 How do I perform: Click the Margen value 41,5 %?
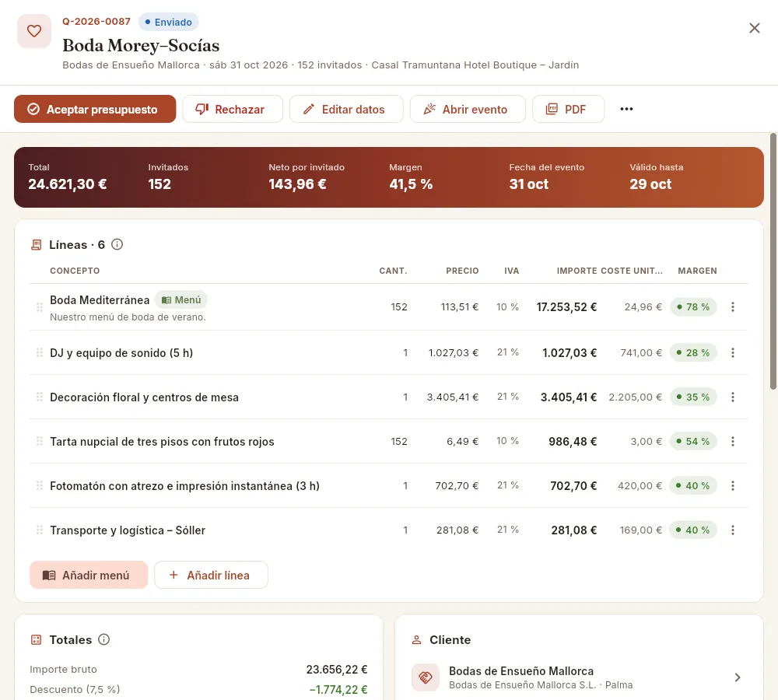click(411, 184)
